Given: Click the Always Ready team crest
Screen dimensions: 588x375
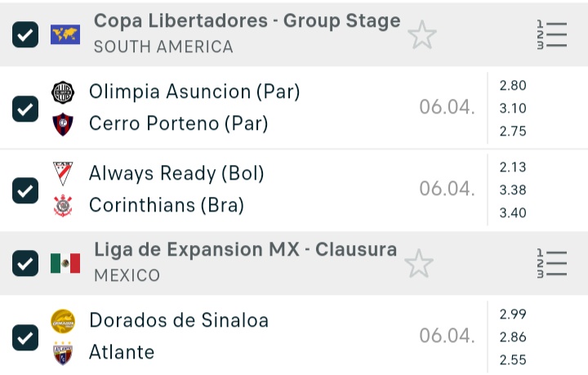Looking at the screenshot, I should pos(63,173).
